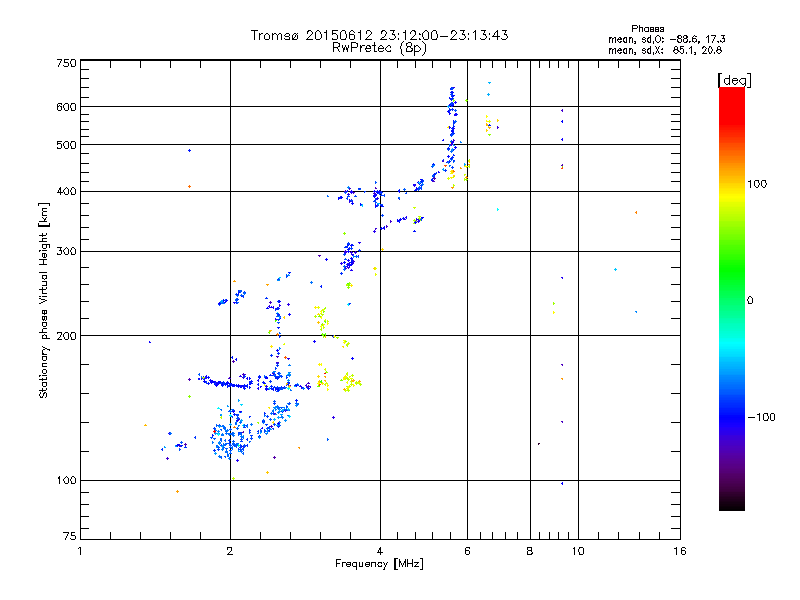Click the '[deg]' colorbar unit label
The image size is (800, 600).
[x=734, y=80]
